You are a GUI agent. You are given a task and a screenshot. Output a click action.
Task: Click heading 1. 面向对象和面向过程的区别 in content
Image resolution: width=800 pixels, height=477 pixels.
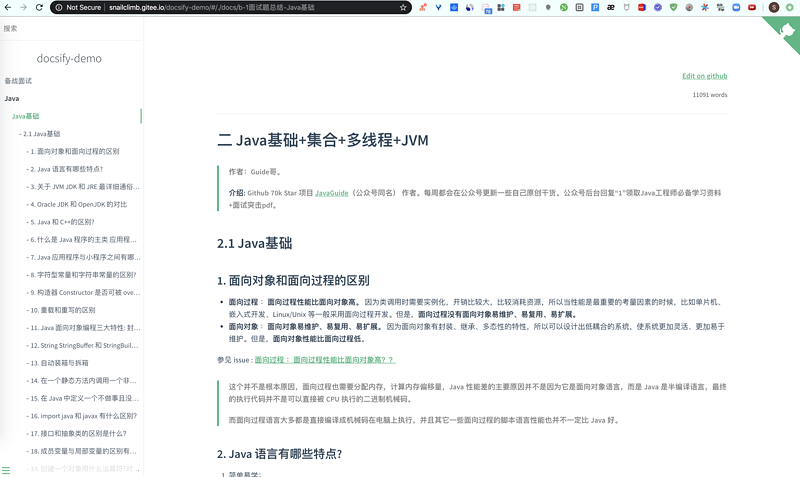point(293,281)
